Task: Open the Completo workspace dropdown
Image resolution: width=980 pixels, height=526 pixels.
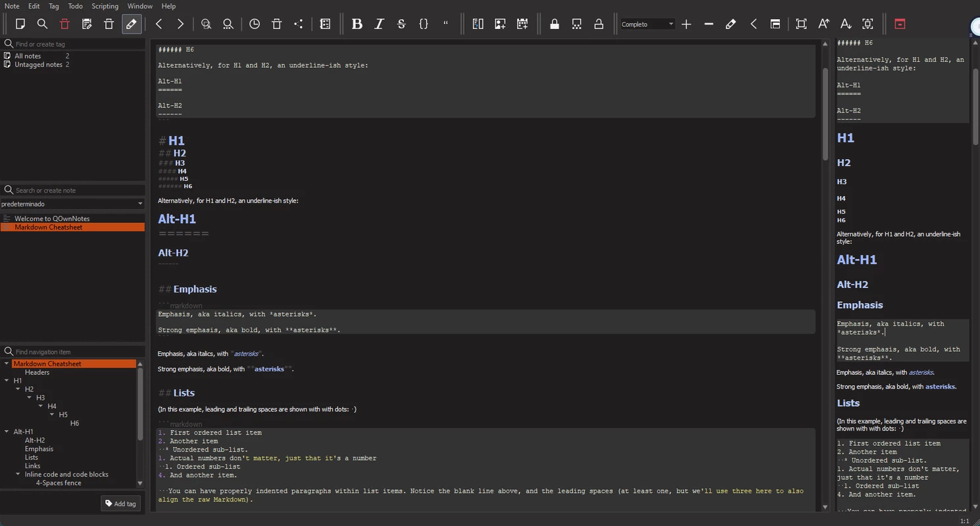Action: coord(648,24)
